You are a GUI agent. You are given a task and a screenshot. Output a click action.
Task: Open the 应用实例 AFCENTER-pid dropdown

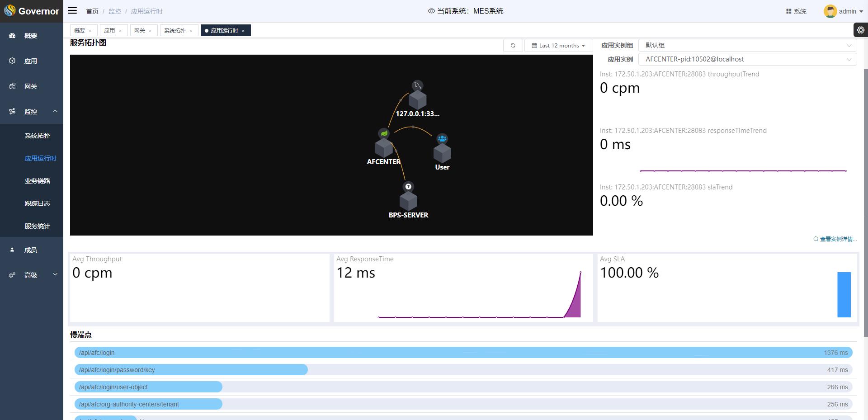[747, 59]
